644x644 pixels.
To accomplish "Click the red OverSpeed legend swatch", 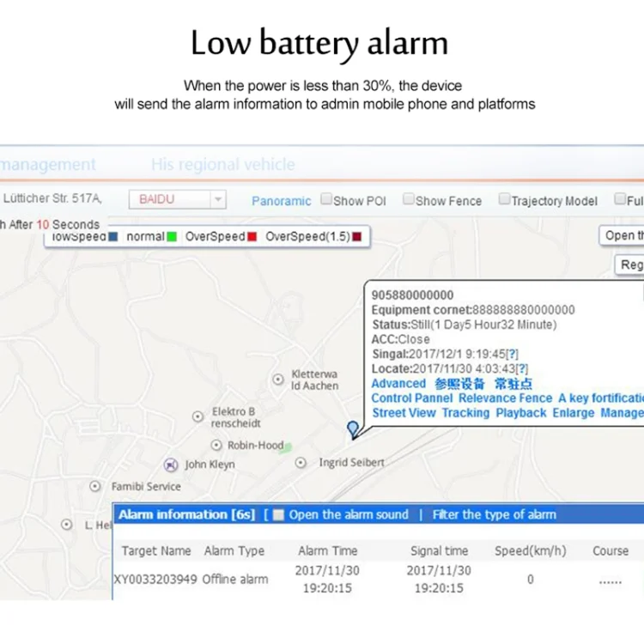I will pyautogui.click(x=252, y=236).
